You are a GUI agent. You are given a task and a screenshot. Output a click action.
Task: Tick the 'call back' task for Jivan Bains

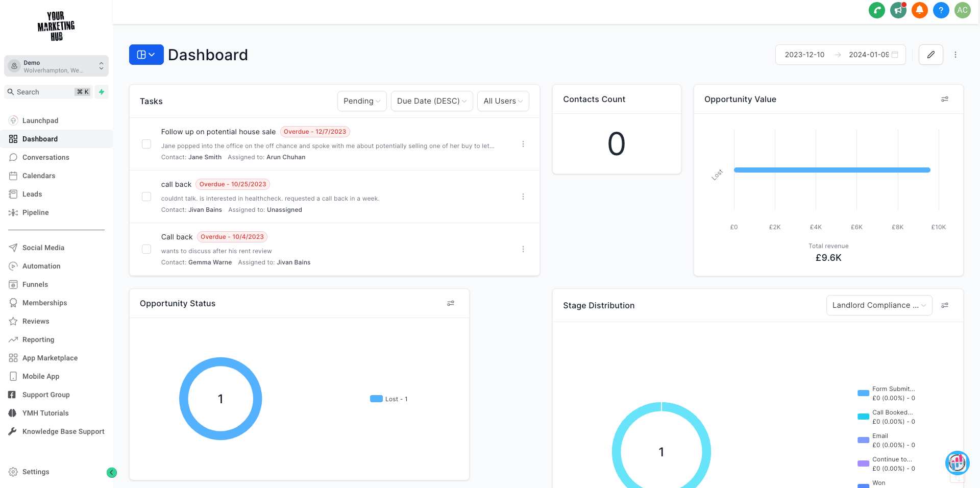(x=146, y=197)
